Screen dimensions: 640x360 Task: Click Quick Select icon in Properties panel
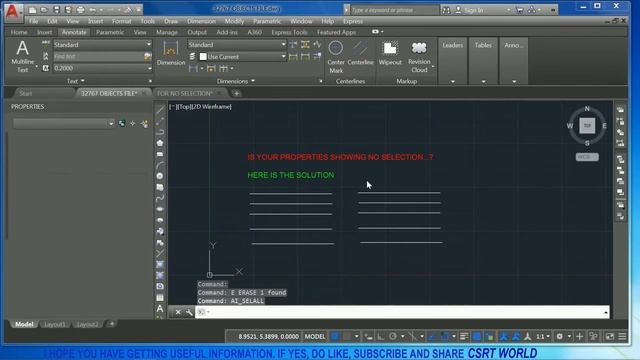pyautogui.click(x=144, y=123)
